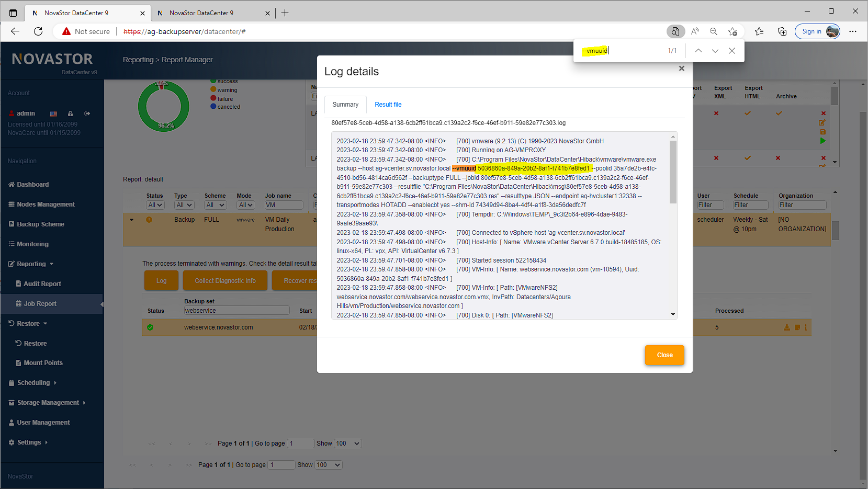Click the orange Close button
868x489 pixels.
coord(664,355)
